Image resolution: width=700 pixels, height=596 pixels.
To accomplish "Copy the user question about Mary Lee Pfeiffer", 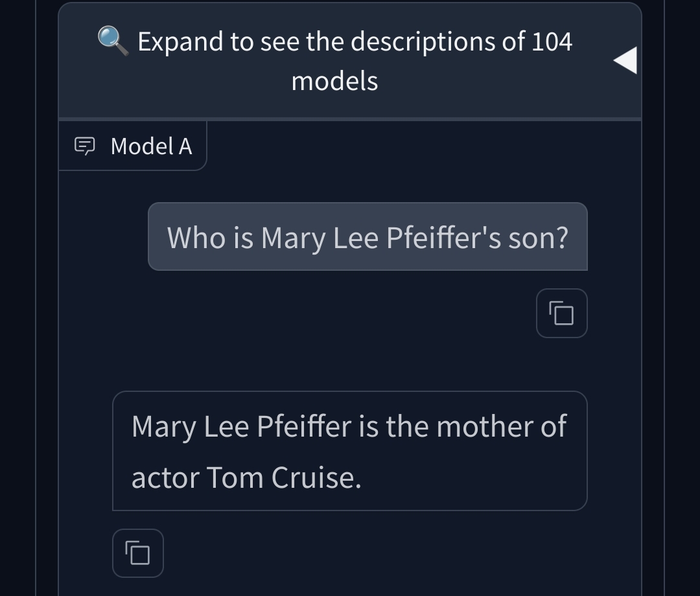I will click(x=561, y=313).
